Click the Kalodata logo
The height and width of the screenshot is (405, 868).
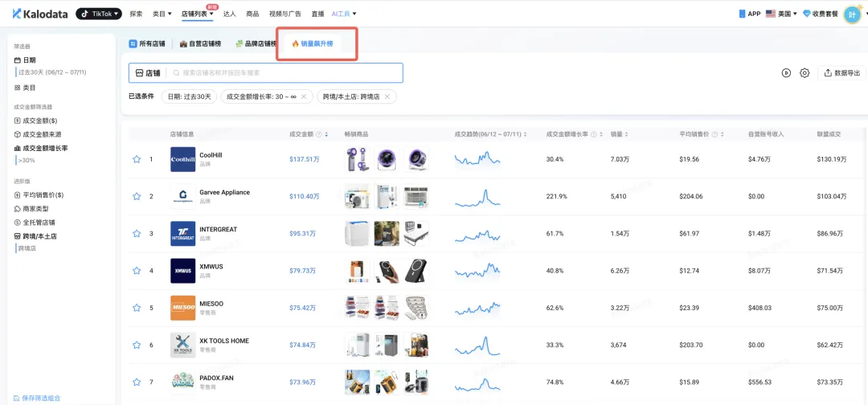41,14
